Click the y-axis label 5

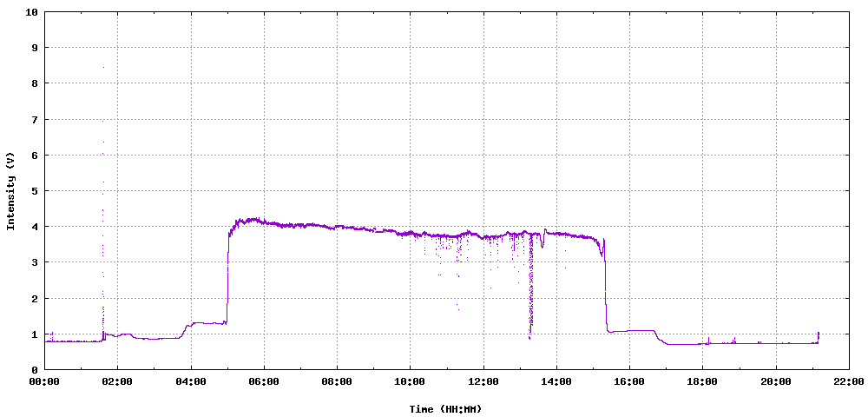(35, 190)
